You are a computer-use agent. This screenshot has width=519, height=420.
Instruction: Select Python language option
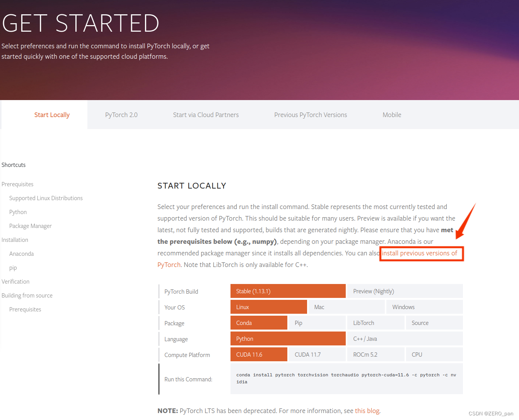click(288, 338)
